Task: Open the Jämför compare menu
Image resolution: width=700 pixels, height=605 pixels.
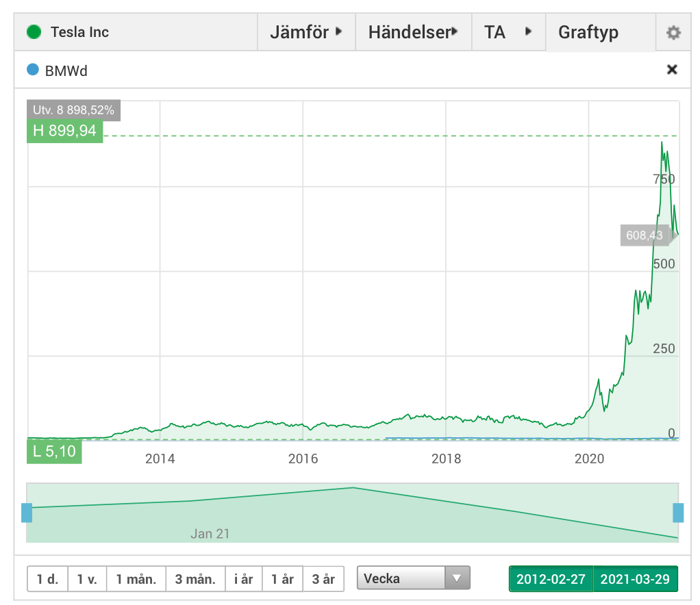Action: click(x=306, y=32)
